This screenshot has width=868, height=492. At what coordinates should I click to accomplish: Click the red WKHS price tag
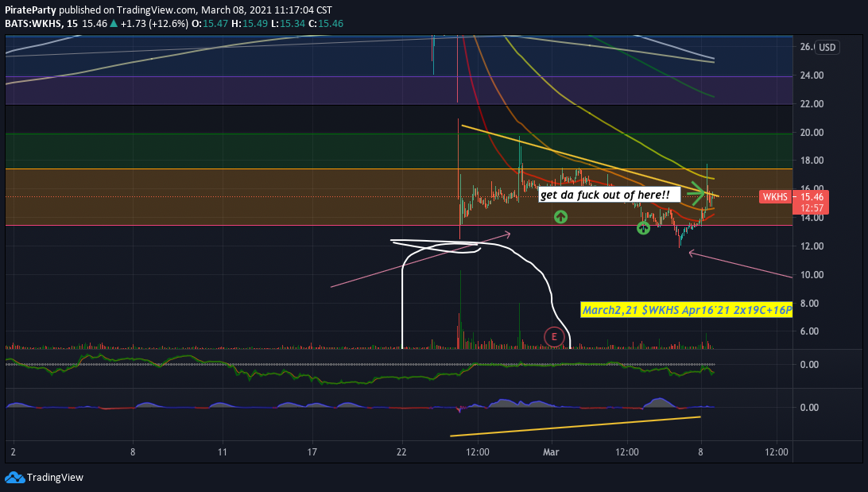tap(774, 197)
